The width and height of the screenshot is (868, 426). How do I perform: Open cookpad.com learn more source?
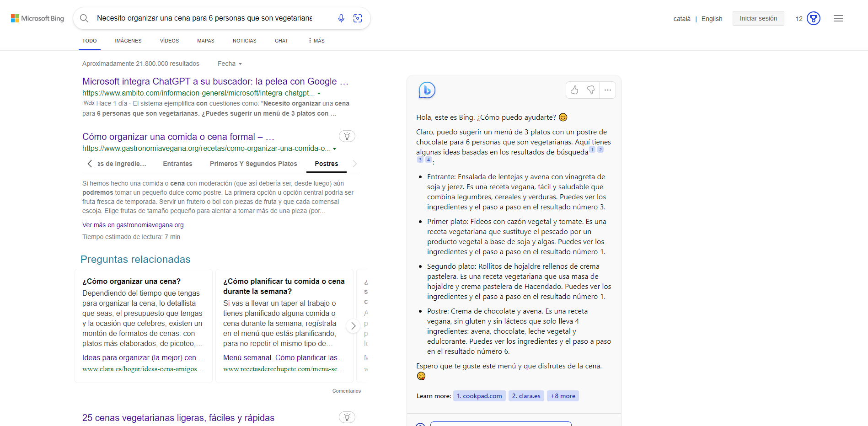pyautogui.click(x=479, y=396)
